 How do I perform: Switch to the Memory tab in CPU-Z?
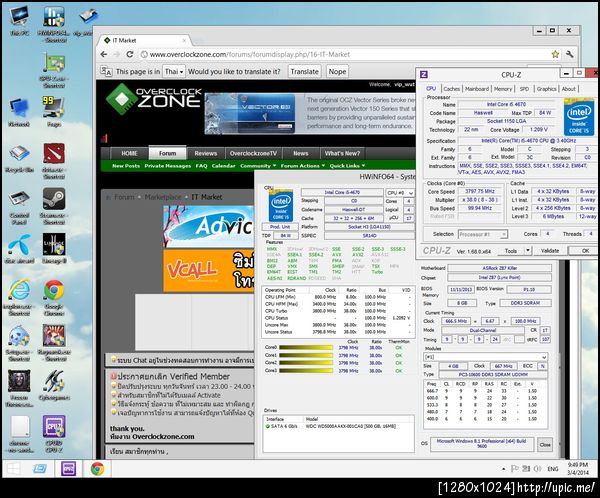[502, 89]
